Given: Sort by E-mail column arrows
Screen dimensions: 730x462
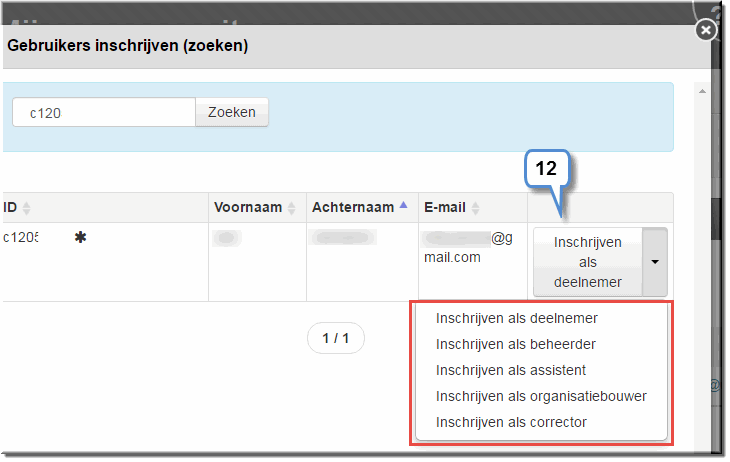Looking at the screenshot, I should pos(475,208).
